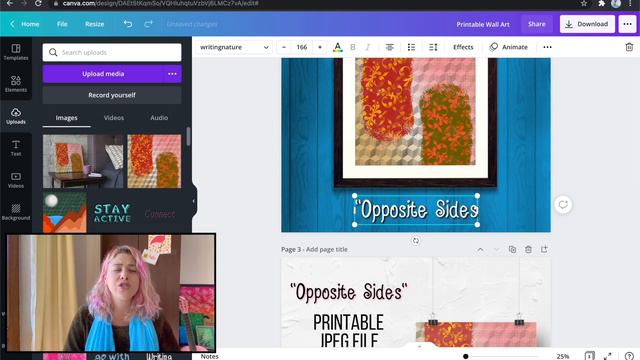
Task: Delete Page 3 with trash icon
Action: tap(528, 249)
